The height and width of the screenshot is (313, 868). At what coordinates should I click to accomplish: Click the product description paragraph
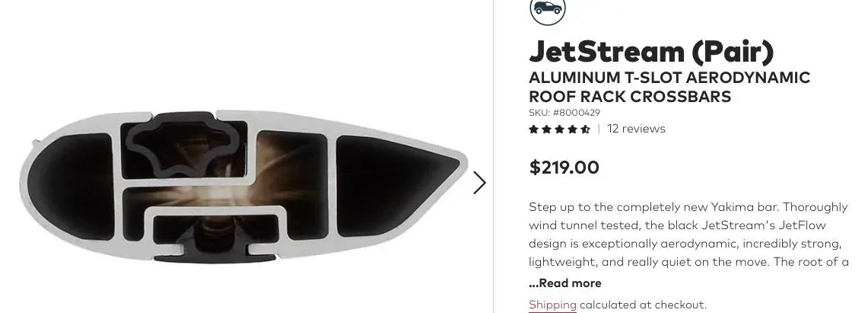(688, 235)
